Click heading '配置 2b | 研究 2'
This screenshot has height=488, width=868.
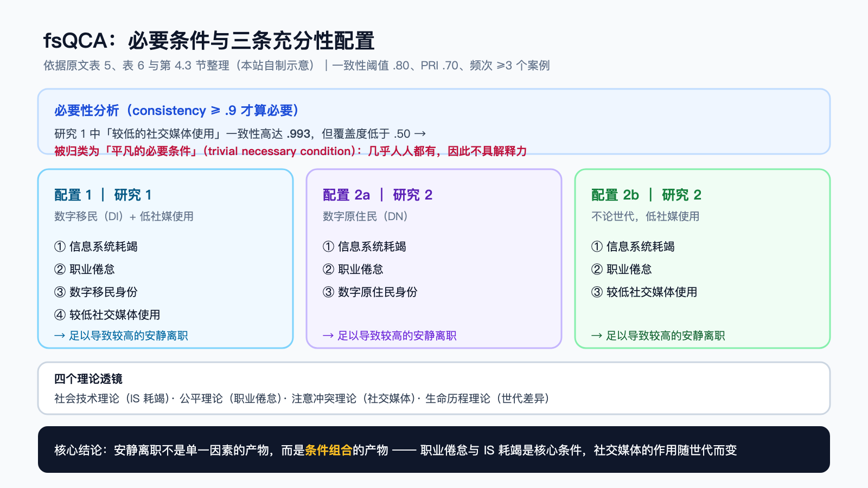coord(647,195)
